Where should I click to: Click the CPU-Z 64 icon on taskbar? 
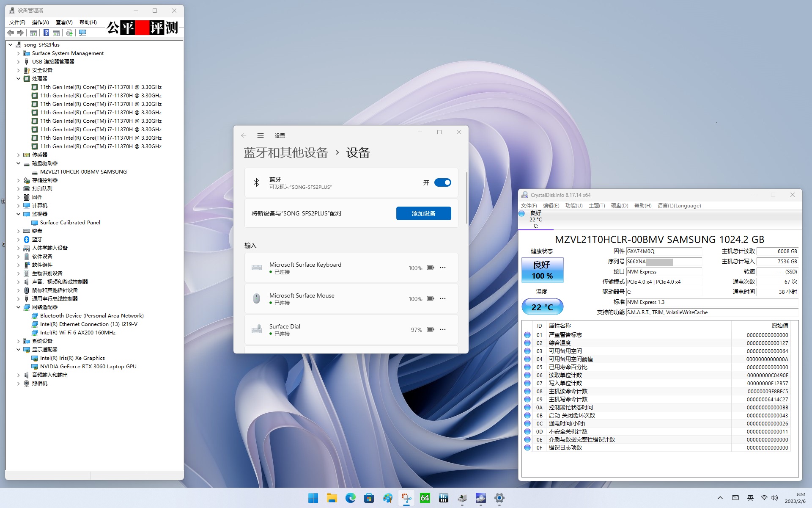pyautogui.click(x=425, y=498)
